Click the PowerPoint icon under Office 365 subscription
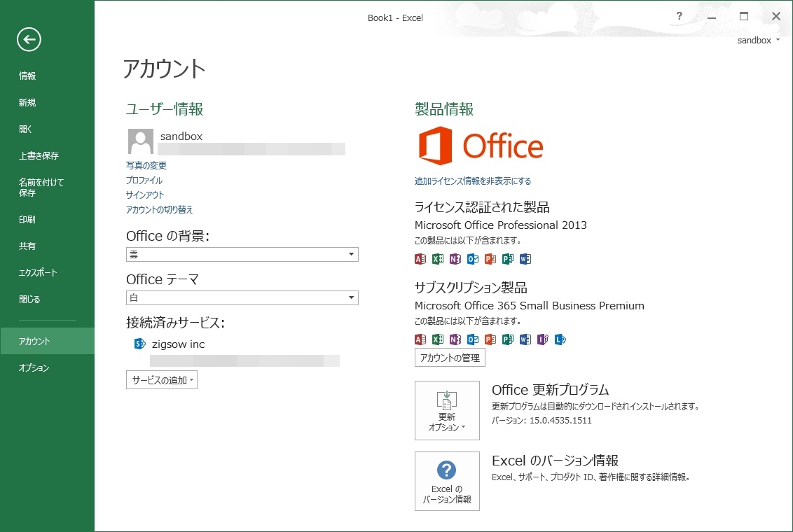The image size is (793, 532). (490, 339)
